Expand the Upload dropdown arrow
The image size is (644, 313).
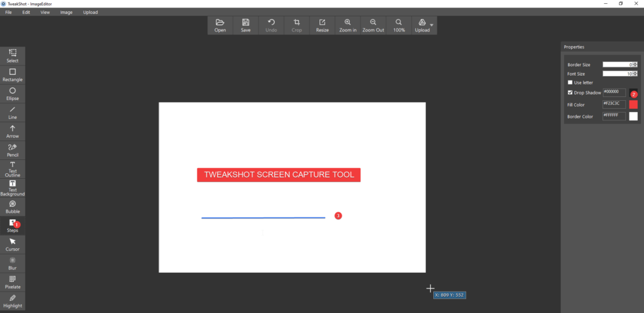click(431, 25)
